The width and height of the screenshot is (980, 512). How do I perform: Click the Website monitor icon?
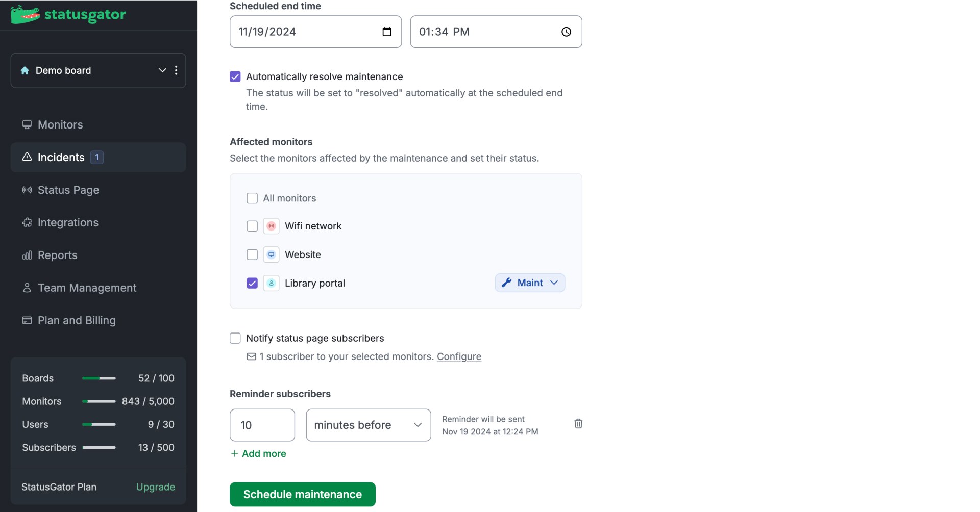[271, 254]
